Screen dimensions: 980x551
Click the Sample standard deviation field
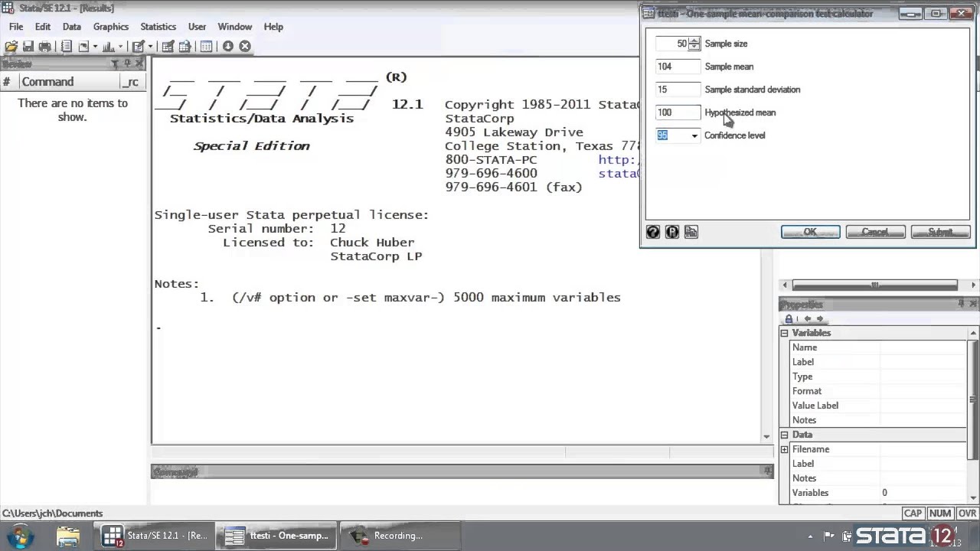[678, 90]
